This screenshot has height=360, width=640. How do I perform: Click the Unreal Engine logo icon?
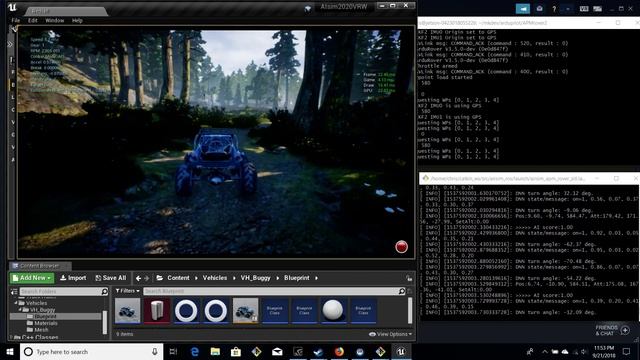point(13,7)
